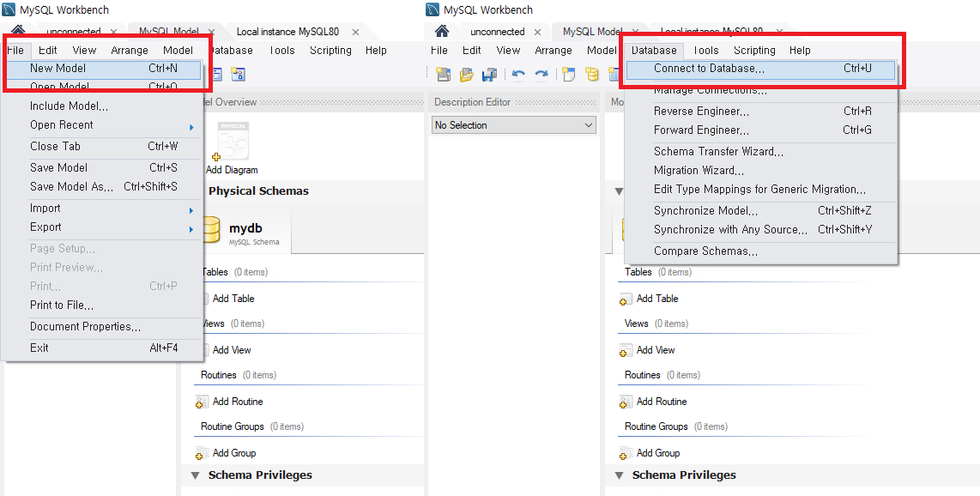Click Add Group icon in right window

coord(626,453)
